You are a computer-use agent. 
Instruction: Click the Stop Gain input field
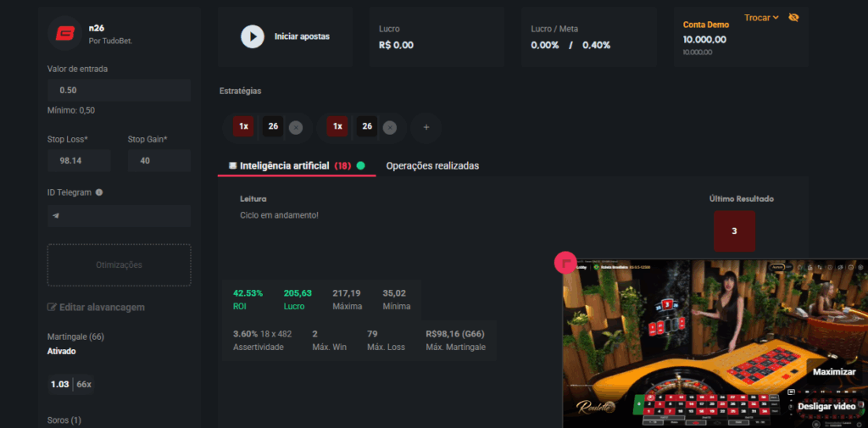tap(159, 160)
